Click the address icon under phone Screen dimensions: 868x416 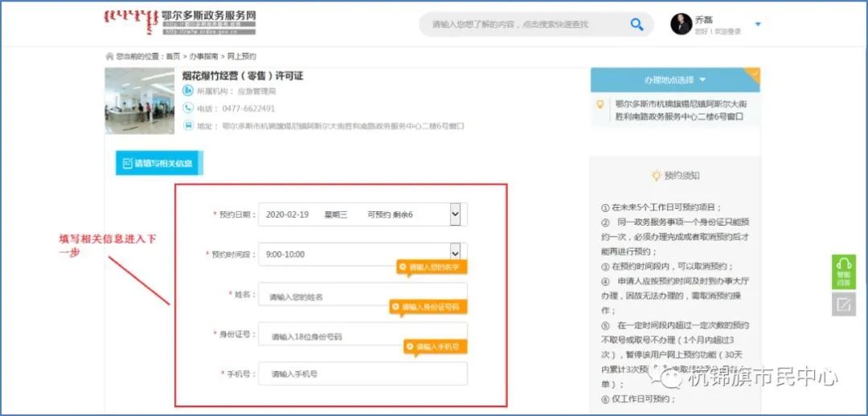188,125
